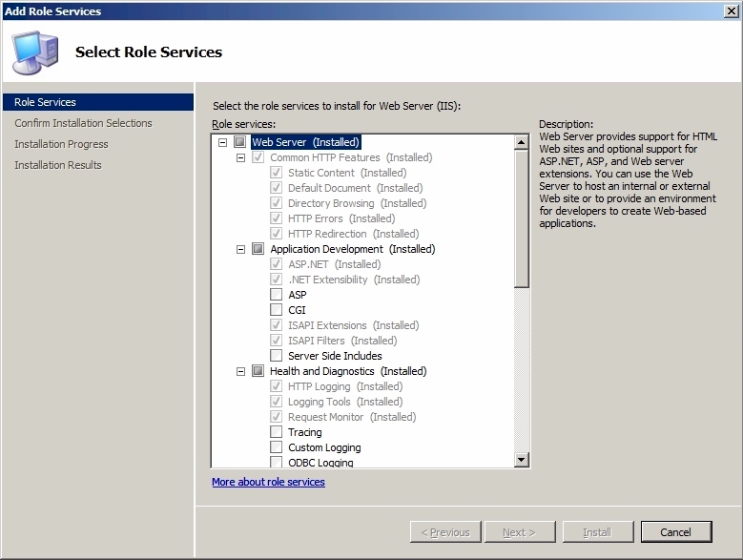Check the Custom Logging option
The image size is (743, 560).
tap(276, 446)
